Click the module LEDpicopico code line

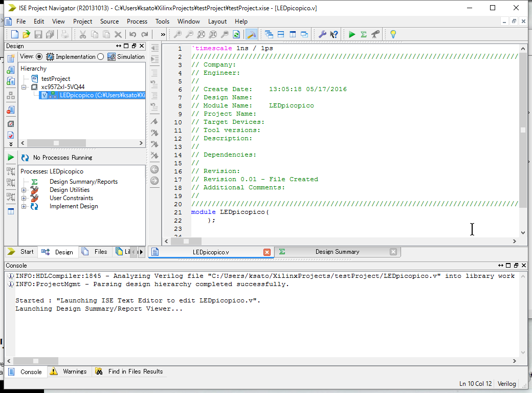[230, 212]
